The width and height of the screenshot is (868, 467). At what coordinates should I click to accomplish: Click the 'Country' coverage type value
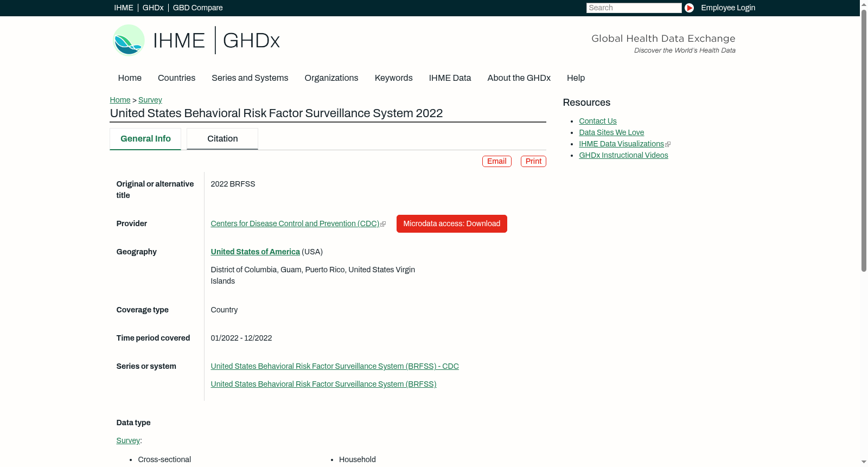point(224,310)
